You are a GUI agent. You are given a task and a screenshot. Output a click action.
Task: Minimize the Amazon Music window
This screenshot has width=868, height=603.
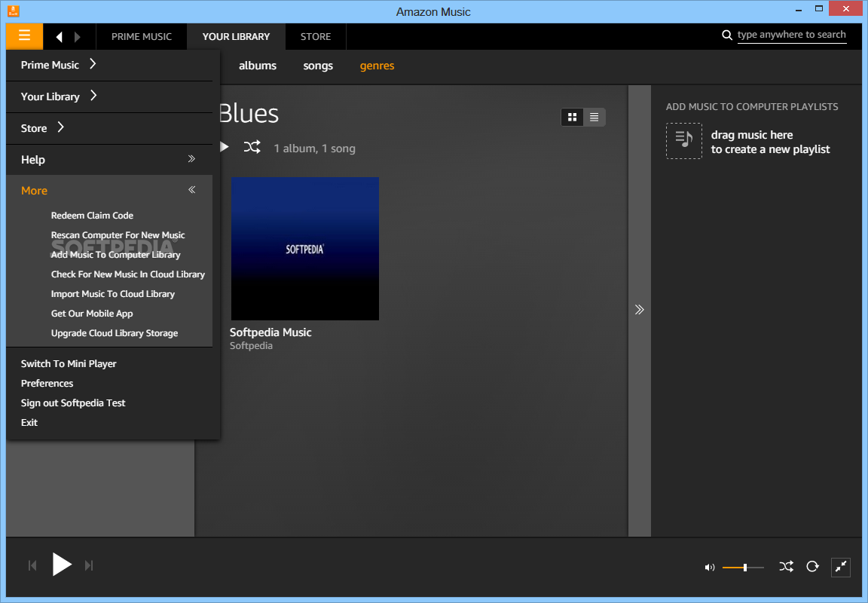799,9
